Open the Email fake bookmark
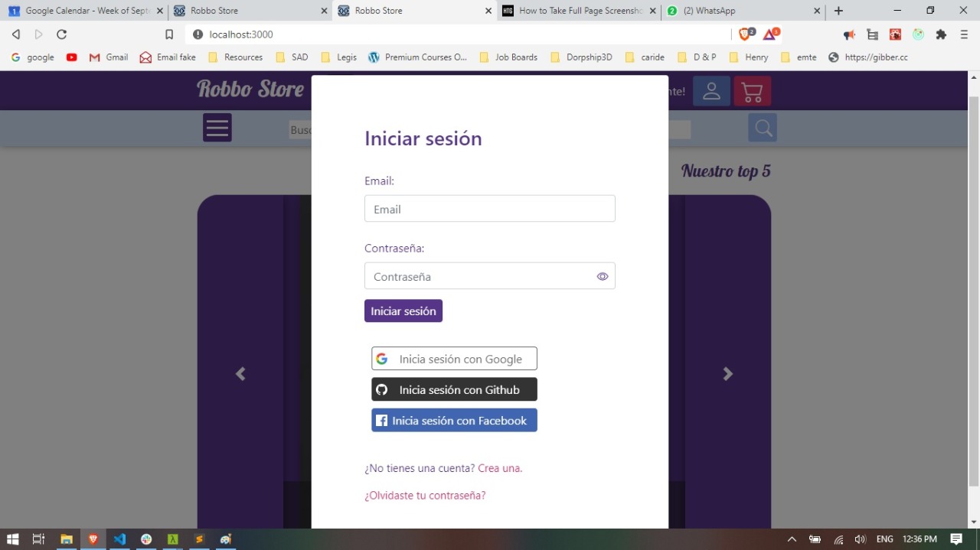 click(x=168, y=57)
